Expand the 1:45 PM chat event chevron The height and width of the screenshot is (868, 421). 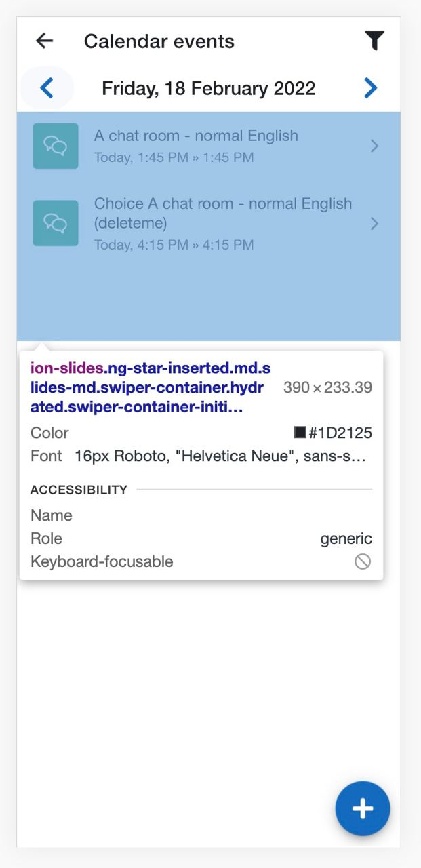coord(375,146)
